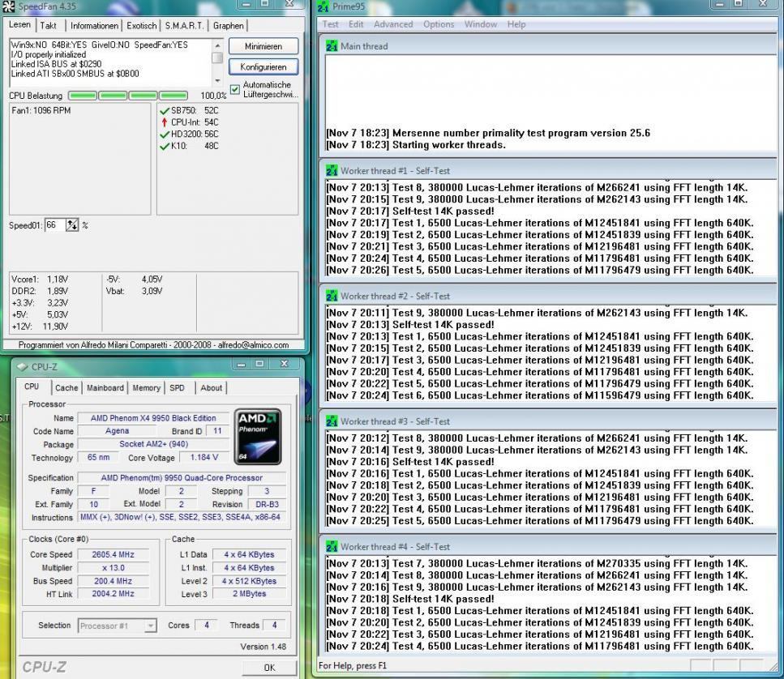
Task: Select CPU-Z SPD tab
Action: click(x=177, y=388)
